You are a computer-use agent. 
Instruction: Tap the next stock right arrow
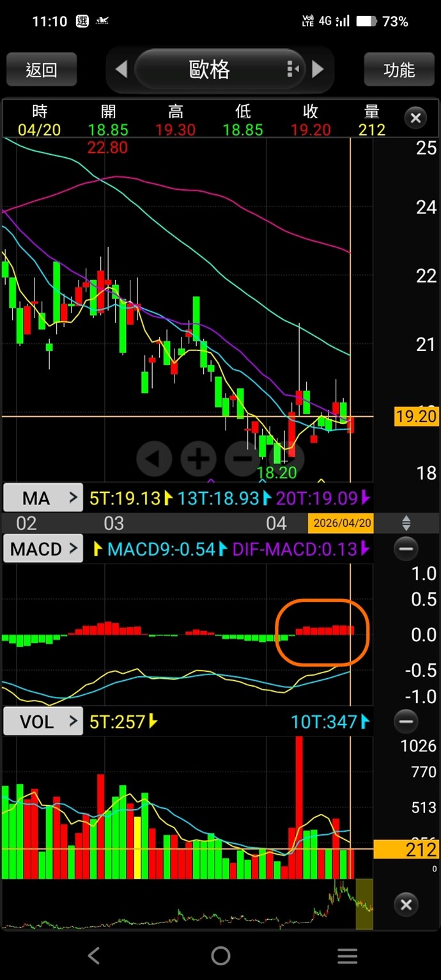[318, 69]
